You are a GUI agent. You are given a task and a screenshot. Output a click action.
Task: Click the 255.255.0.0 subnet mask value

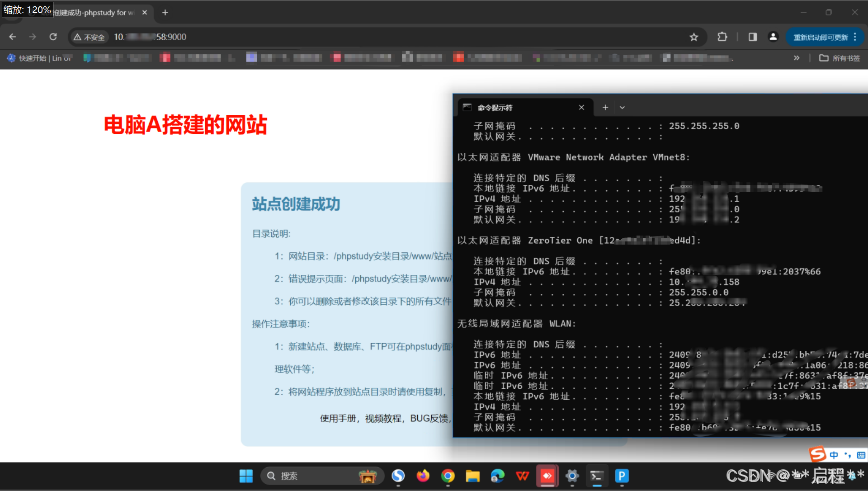[698, 293]
